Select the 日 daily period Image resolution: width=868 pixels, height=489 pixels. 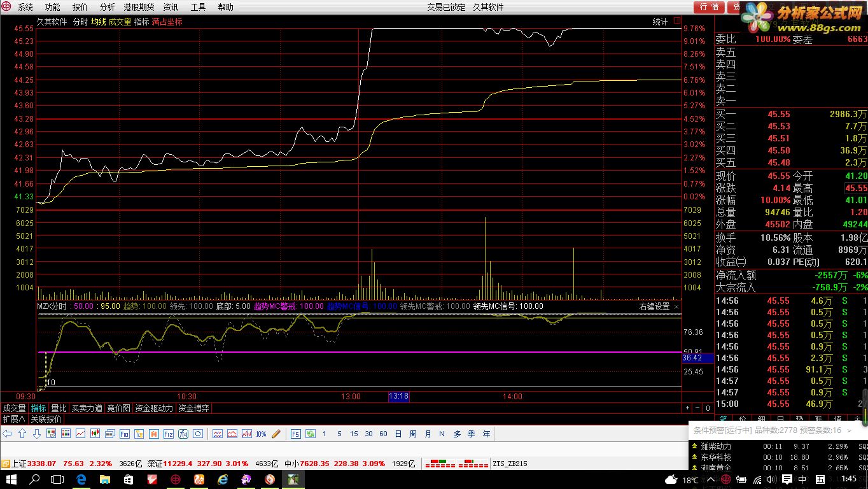coord(398,434)
